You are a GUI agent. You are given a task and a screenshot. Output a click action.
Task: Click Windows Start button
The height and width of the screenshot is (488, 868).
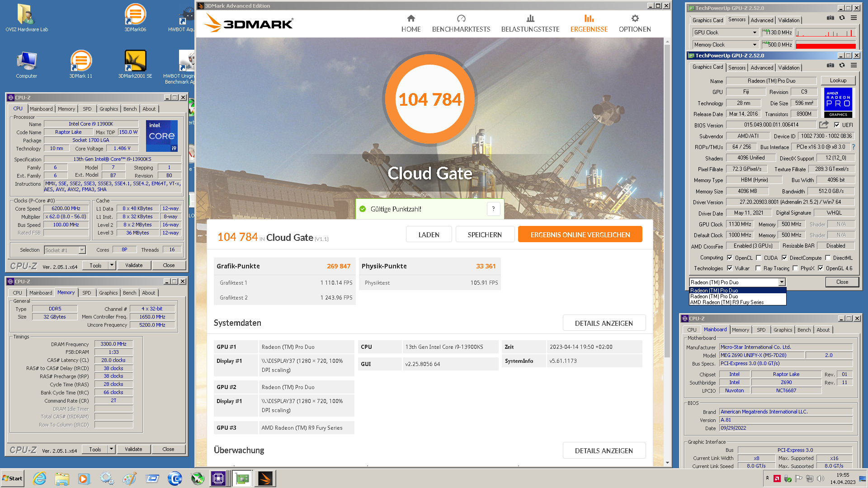12,479
